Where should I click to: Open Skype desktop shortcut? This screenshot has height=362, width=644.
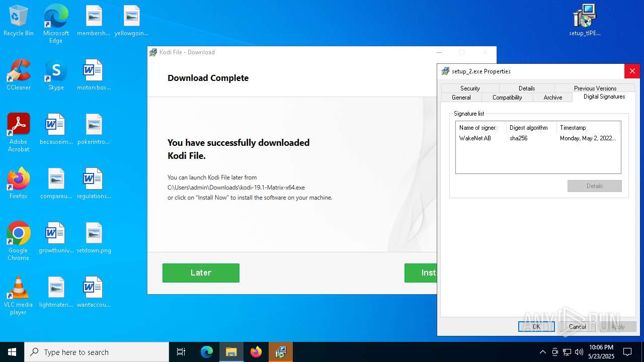click(56, 75)
